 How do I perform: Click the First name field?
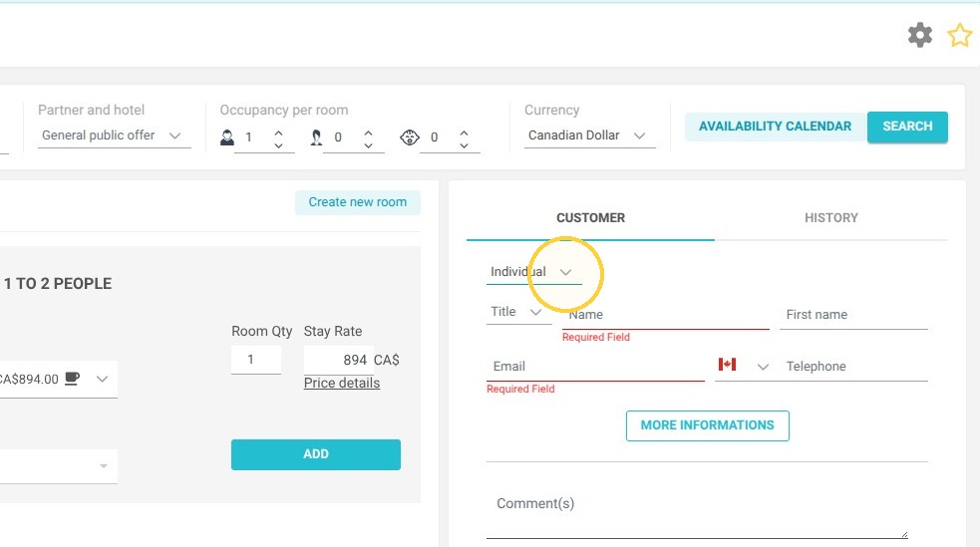[853, 315]
